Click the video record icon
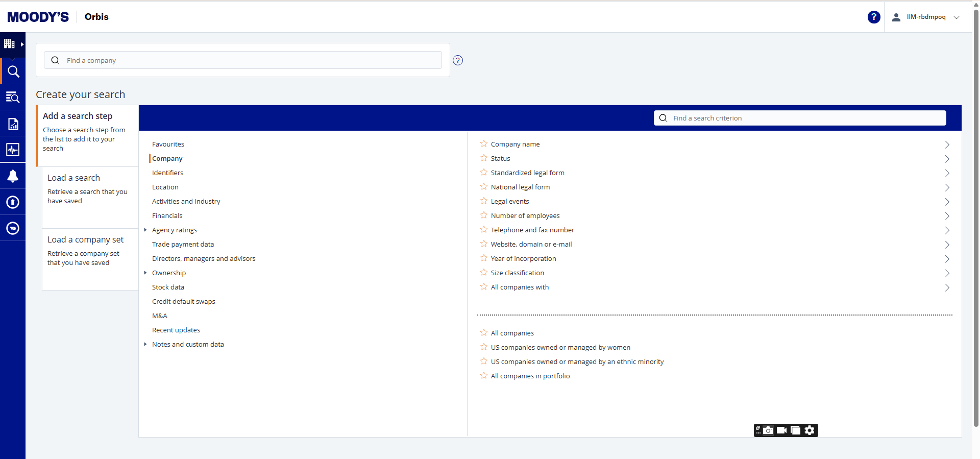This screenshot has width=980, height=459. coord(781,430)
